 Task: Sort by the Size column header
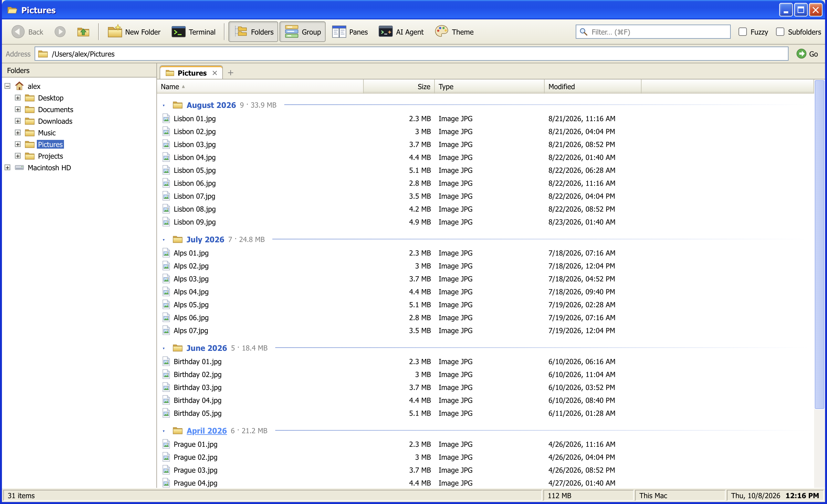pos(399,87)
